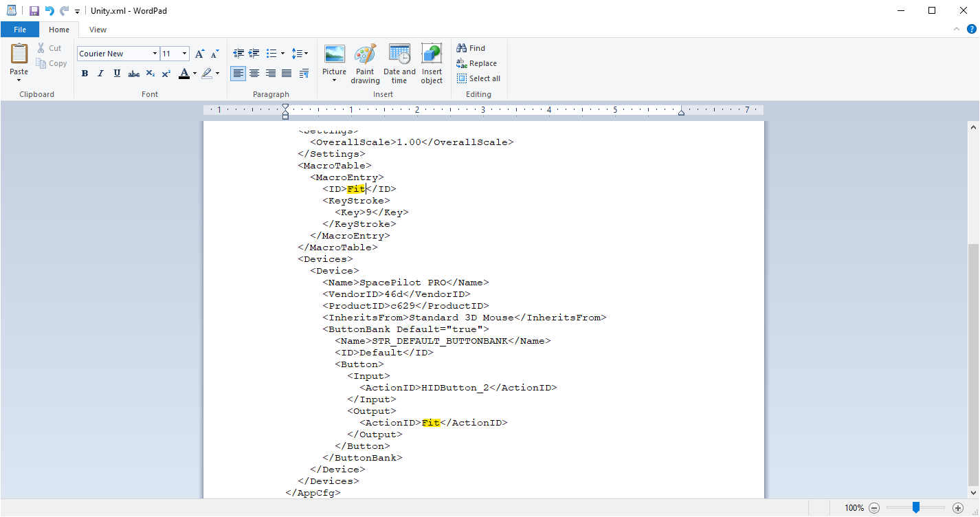This screenshot has height=517, width=980.
Task: Click the scrollbar up arrow
Action: pyautogui.click(x=972, y=126)
